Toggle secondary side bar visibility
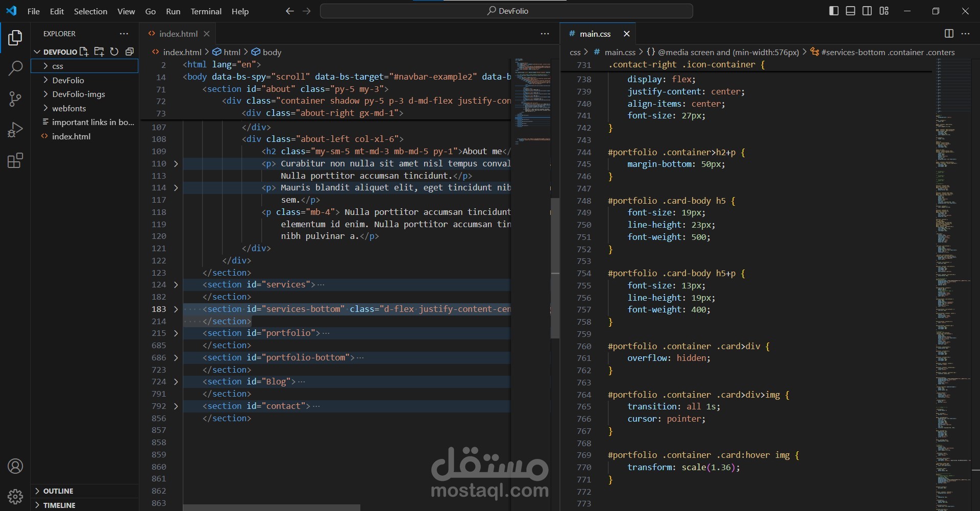Screen dimensions: 980x511 click(x=867, y=11)
